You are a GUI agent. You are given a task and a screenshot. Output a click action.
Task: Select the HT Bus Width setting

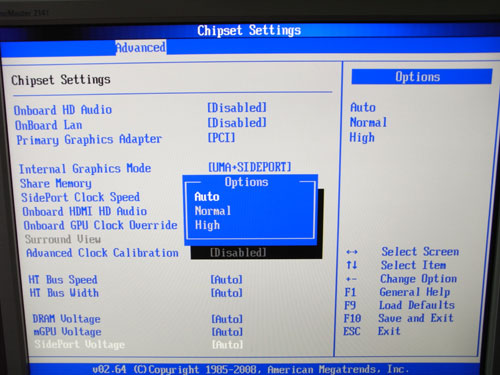tap(64, 293)
